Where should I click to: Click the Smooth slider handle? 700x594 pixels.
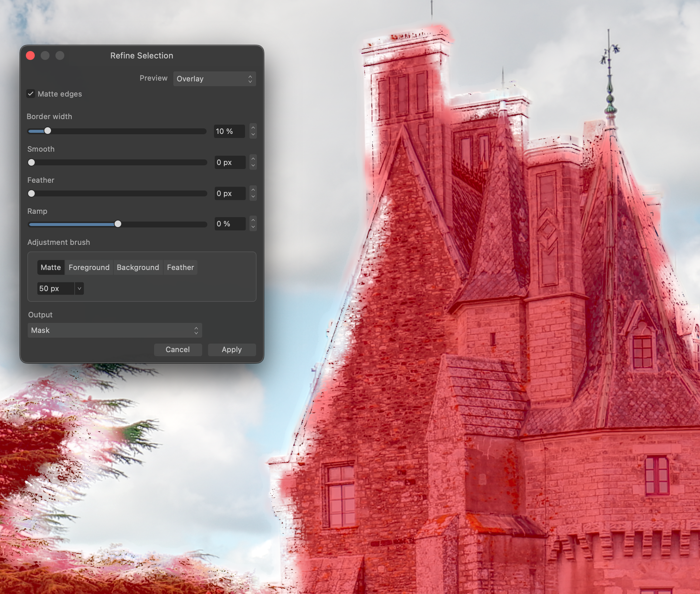tap(31, 162)
